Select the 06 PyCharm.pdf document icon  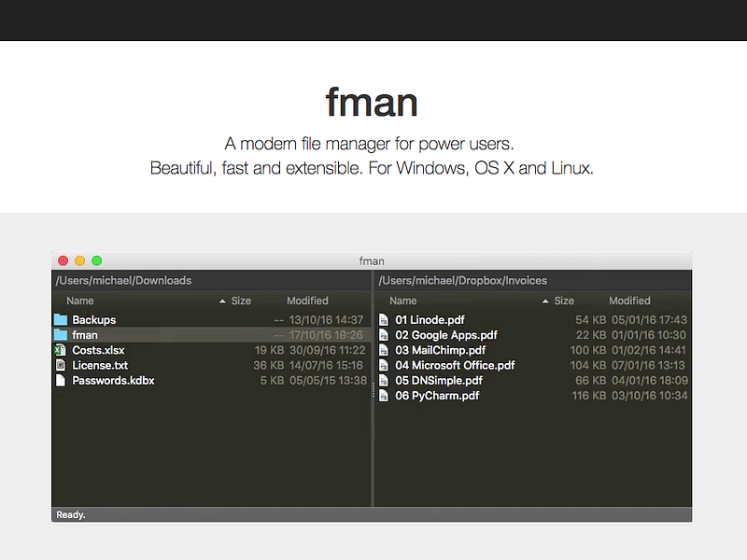(x=385, y=395)
